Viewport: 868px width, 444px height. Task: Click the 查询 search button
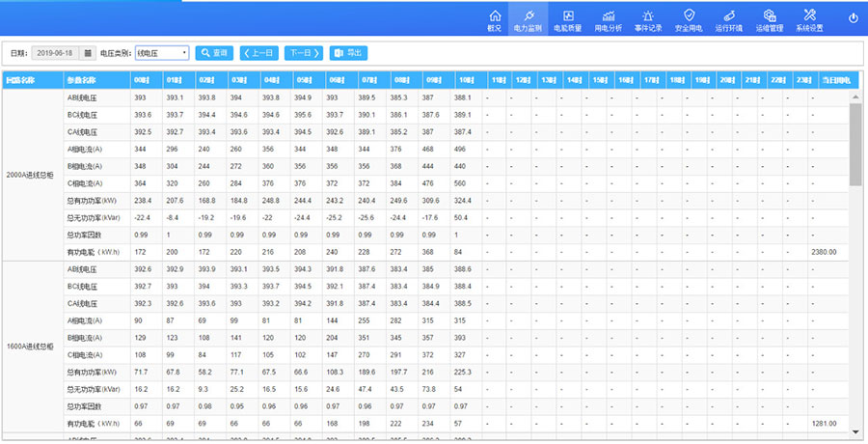pyautogui.click(x=214, y=53)
